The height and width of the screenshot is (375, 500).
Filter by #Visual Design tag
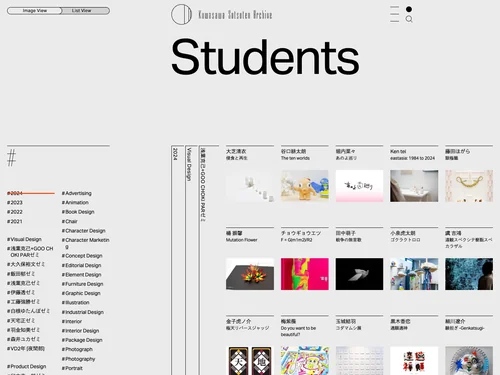(x=24, y=239)
